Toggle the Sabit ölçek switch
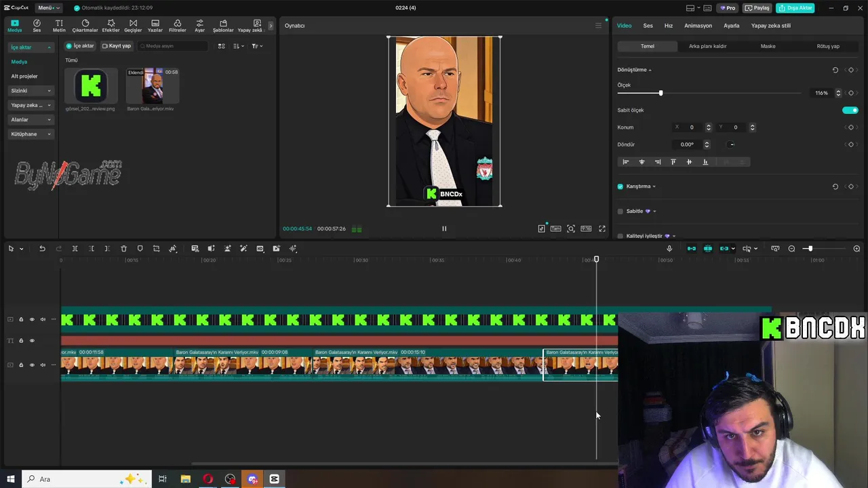868x488 pixels. click(x=850, y=110)
